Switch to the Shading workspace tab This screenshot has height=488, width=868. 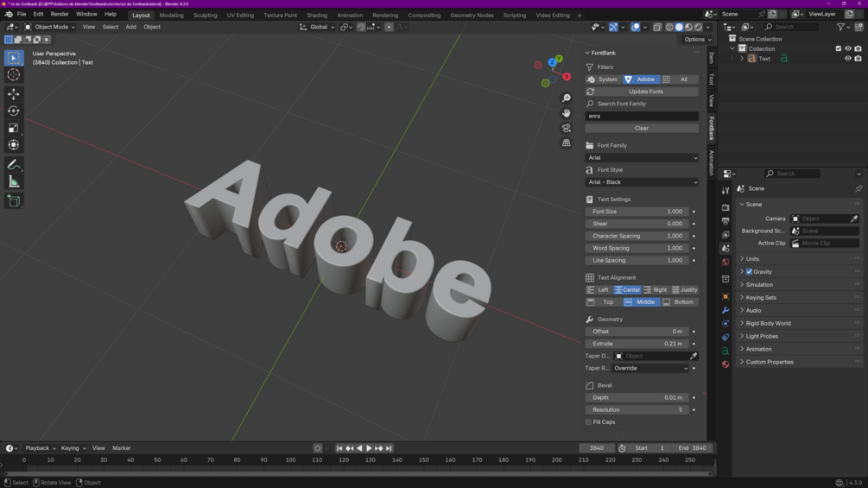317,15
